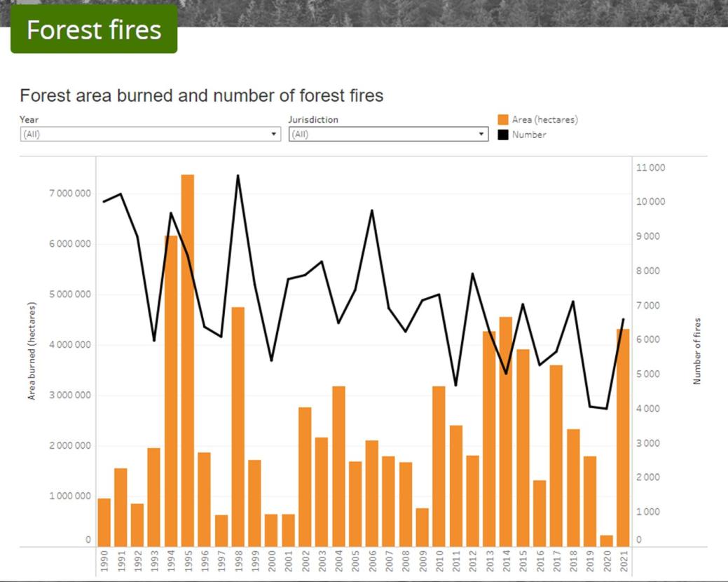Select the tiny 2020 area bar
Screen dimensions: 728x582
pyautogui.click(x=606, y=541)
